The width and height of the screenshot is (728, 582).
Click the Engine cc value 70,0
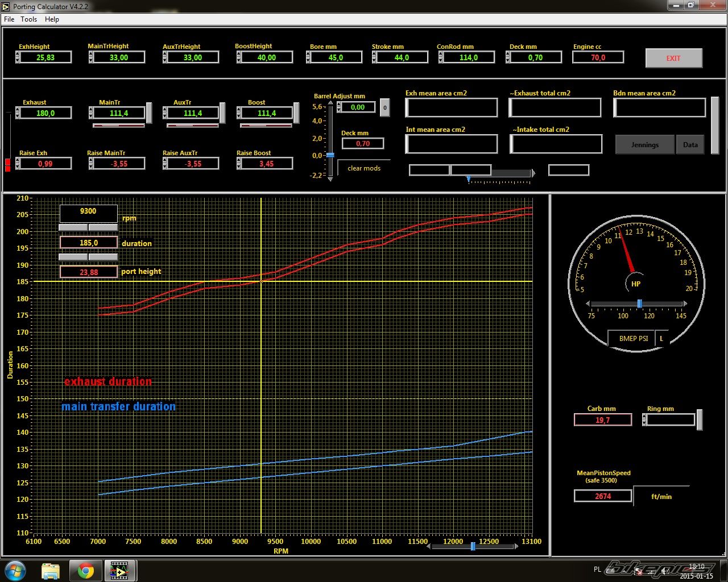click(x=598, y=57)
